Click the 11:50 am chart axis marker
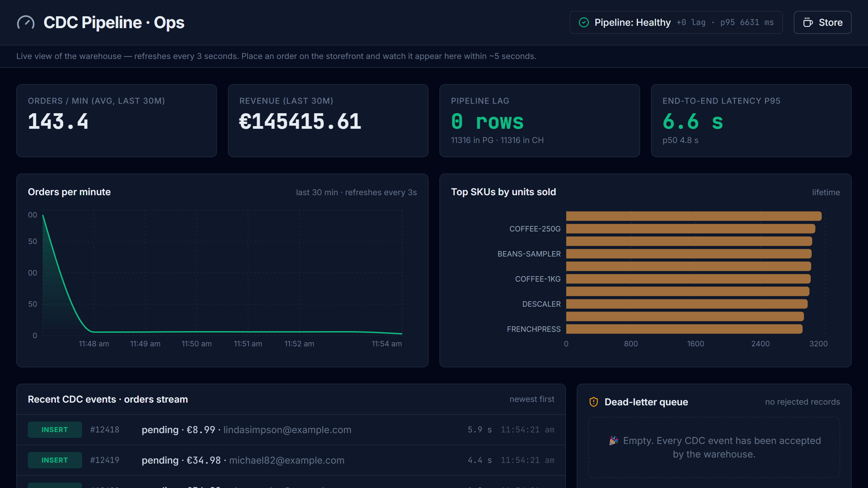868x488 pixels. (197, 344)
